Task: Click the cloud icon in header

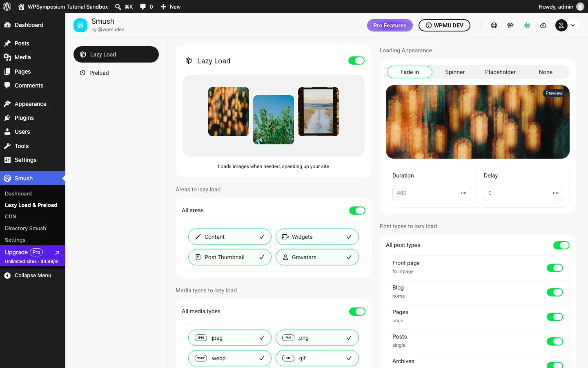Action: (x=543, y=25)
